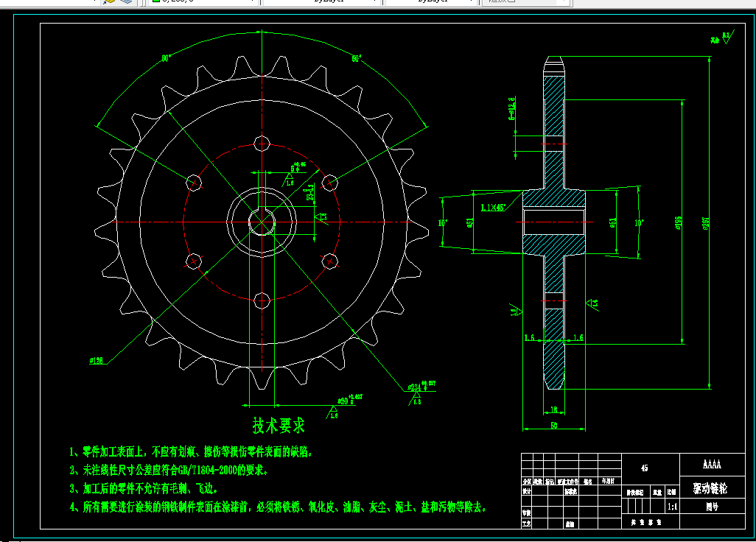Select the right 10° taper angle dimension

639,223
